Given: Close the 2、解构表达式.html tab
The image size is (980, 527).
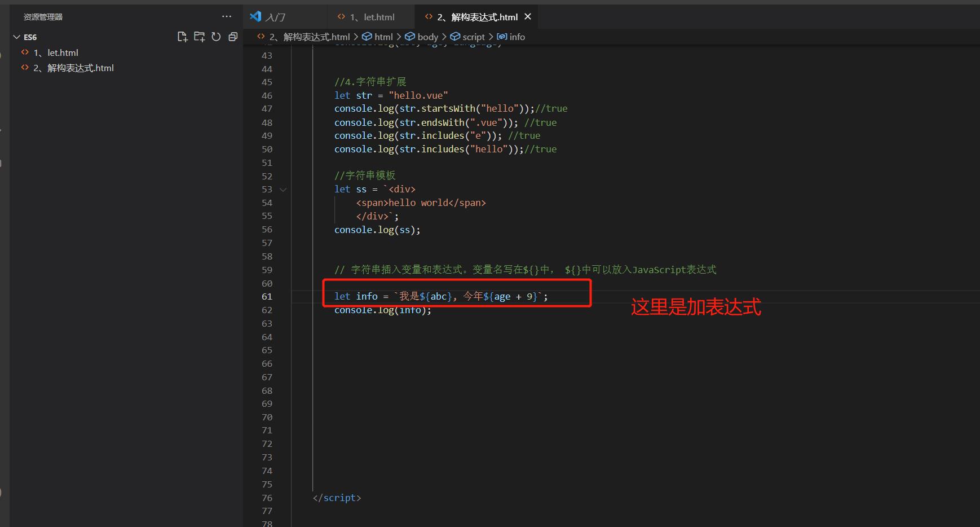Looking at the screenshot, I should pyautogui.click(x=528, y=17).
